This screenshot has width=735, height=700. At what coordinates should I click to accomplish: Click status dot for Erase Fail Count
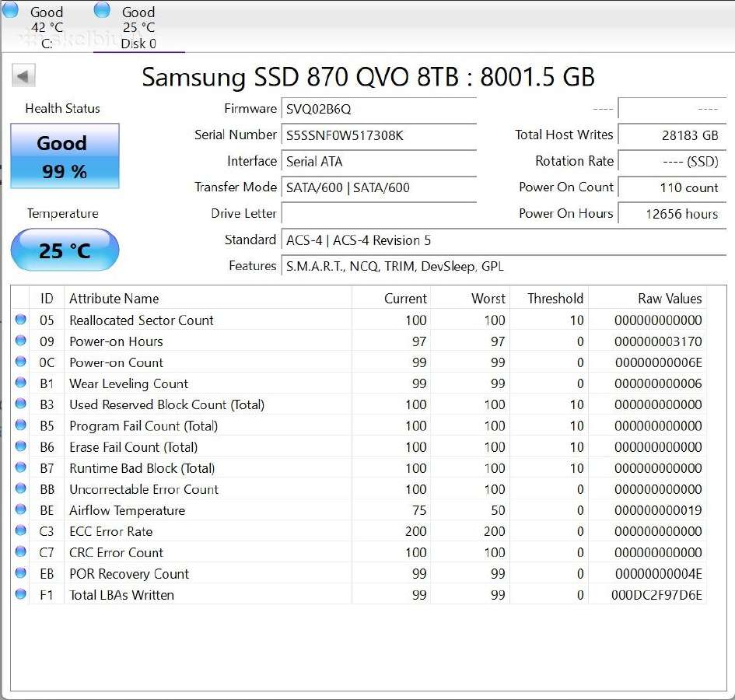pyautogui.click(x=21, y=446)
